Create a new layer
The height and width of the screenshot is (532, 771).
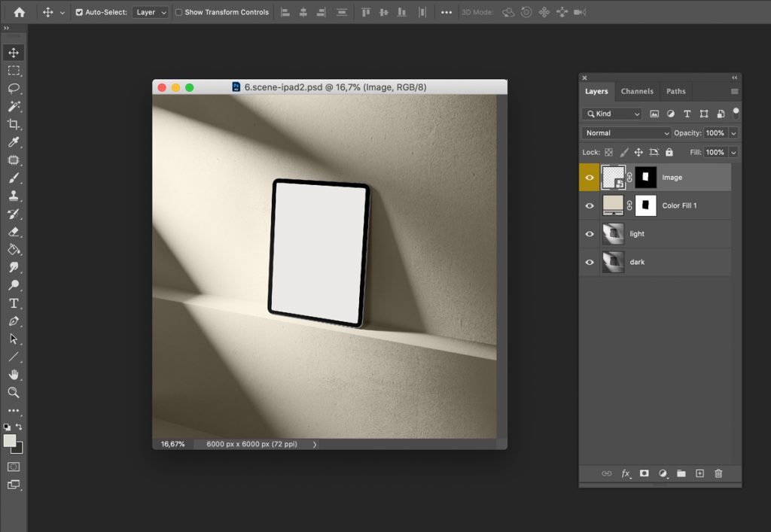click(x=699, y=473)
